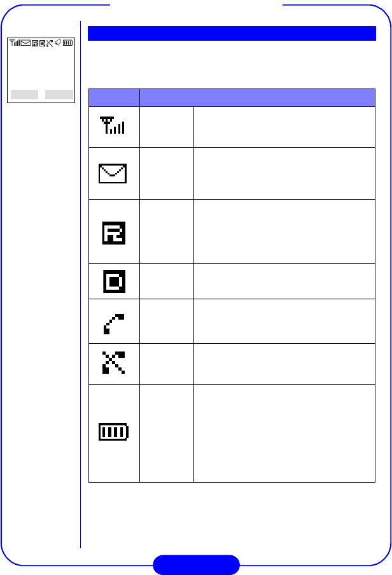Click empty description cell beside battery icon
The height and width of the screenshot is (575, 392).
[x=284, y=433]
